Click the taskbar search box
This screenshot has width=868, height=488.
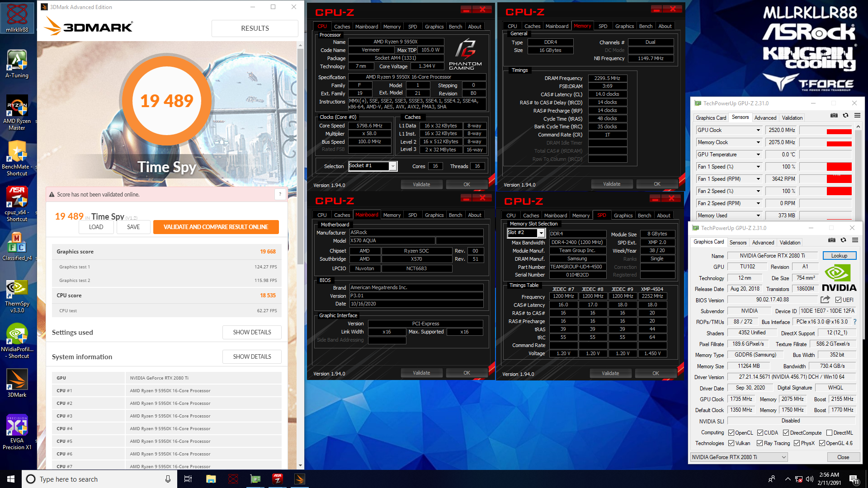click(99, 479)
